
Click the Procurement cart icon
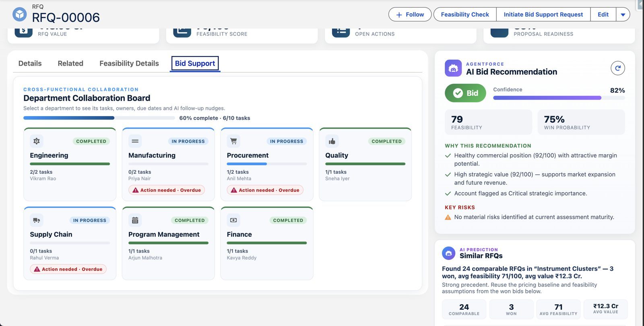(233, 141)
